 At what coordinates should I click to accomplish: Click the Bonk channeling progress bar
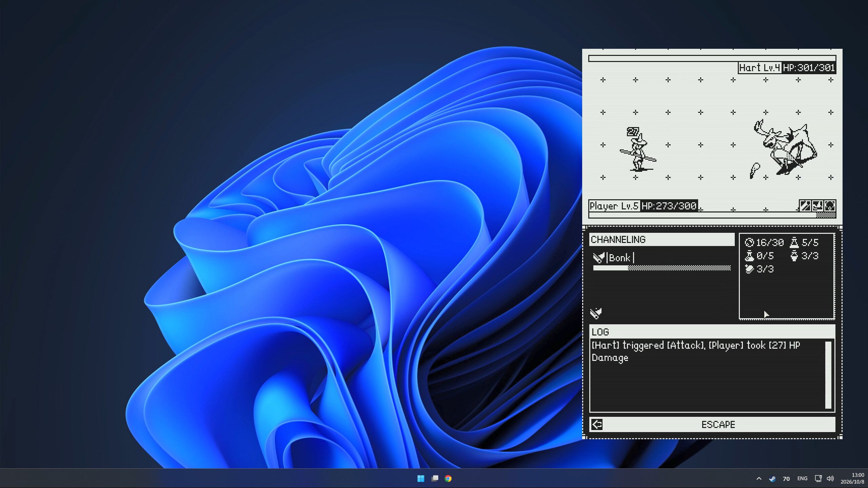coord(662,268)
